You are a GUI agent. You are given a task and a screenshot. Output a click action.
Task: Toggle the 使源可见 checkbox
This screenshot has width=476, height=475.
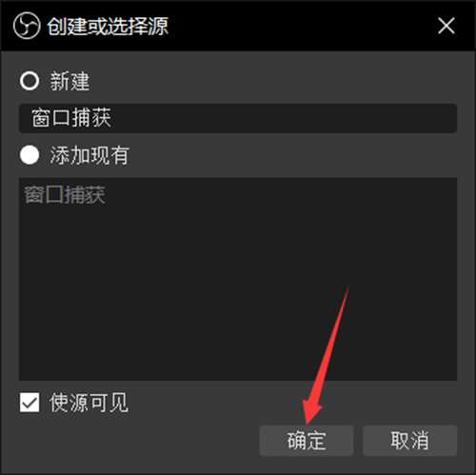pyautogui.click(x=30, y=403)
